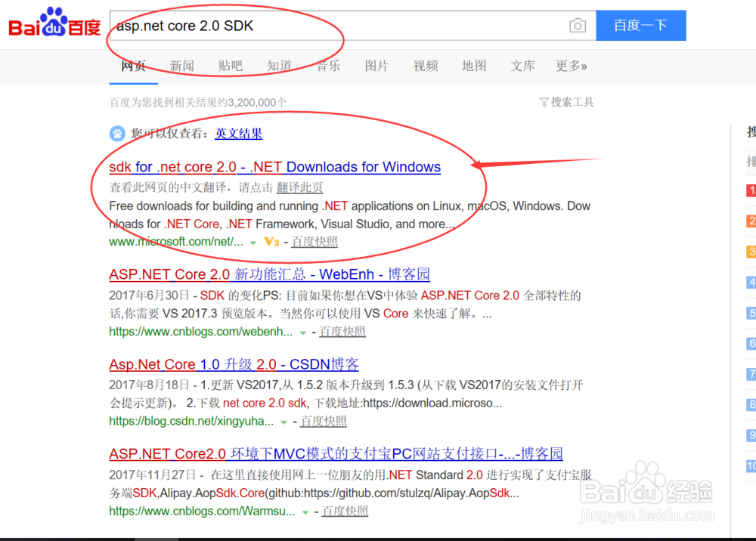The width and height of the screenshot is (756, 541).
Task: Open 百度快照 for microsoft.com result
Action: 314,242
